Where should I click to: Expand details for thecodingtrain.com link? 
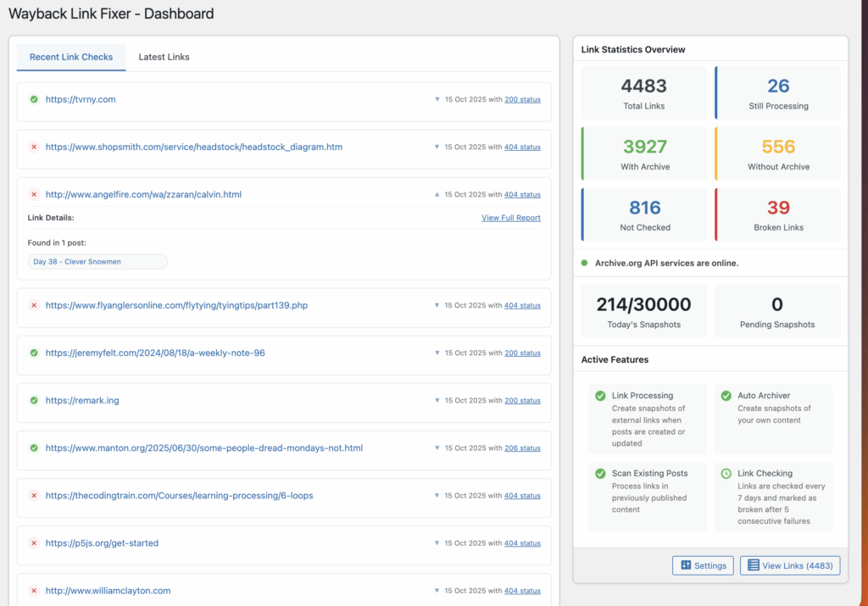tap(437, 496)
